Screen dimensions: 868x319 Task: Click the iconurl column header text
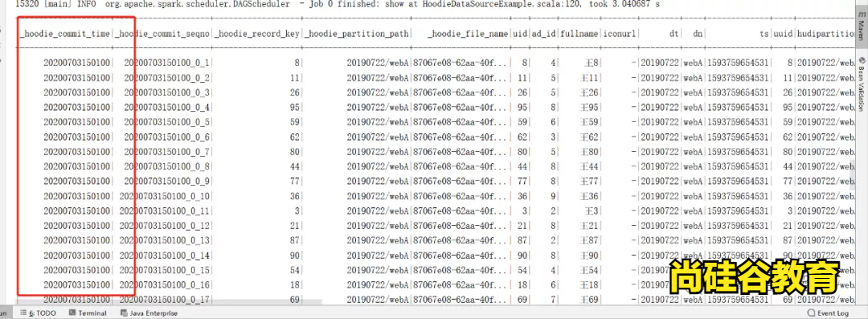[x=620, y=33]
